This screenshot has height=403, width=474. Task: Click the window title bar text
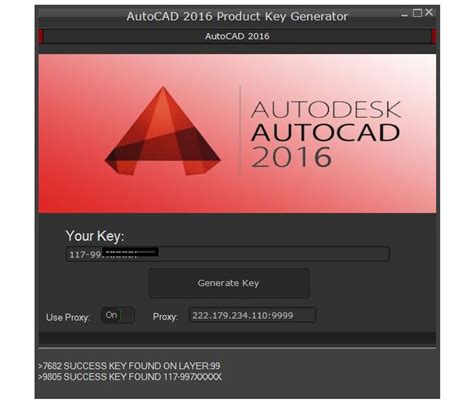[x=237, y=16]
